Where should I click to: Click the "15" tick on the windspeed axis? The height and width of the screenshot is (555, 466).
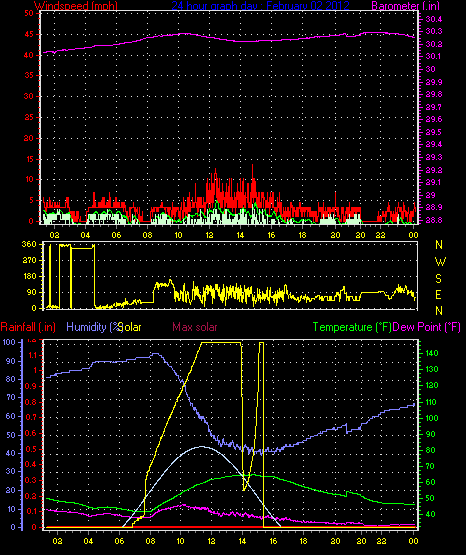point(29,159)
